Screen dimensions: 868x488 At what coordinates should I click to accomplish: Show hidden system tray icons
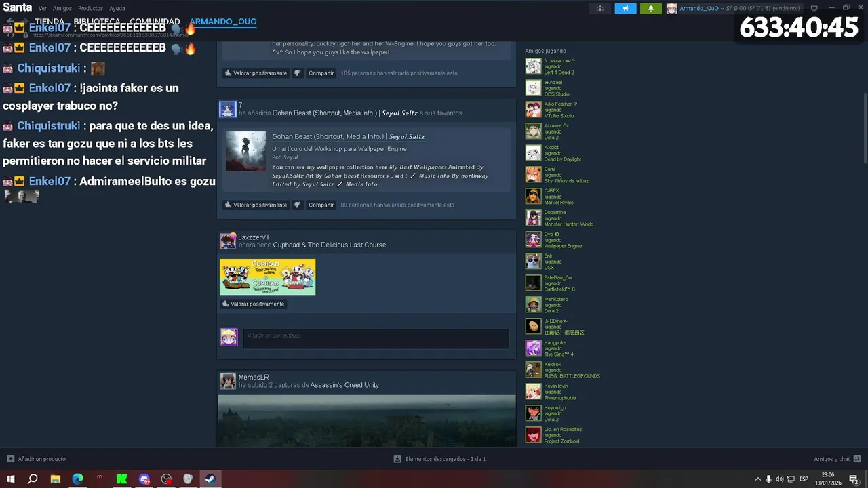point(758,479)
